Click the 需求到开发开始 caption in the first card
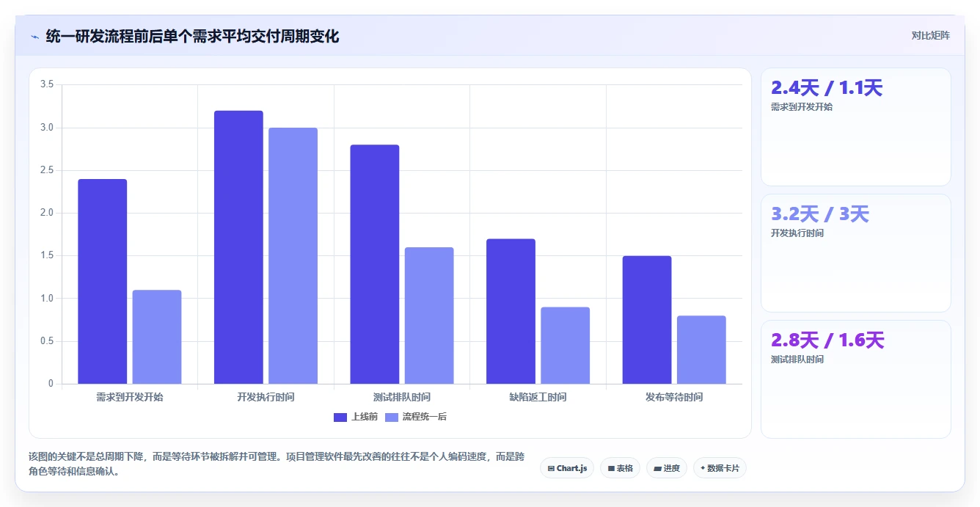The image size is (980, 507). click(802, 107)
